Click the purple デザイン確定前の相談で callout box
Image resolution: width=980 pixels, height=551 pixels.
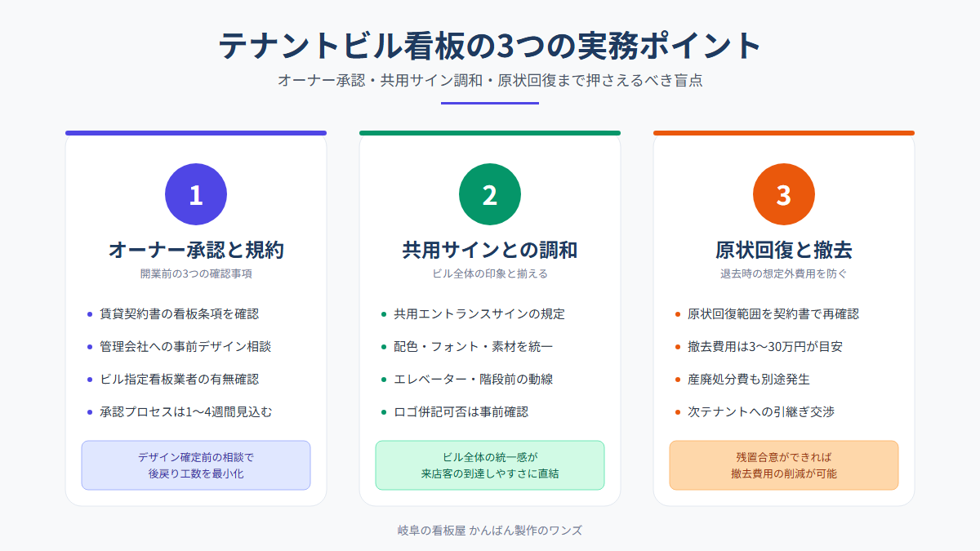click(x=196, y=465)
